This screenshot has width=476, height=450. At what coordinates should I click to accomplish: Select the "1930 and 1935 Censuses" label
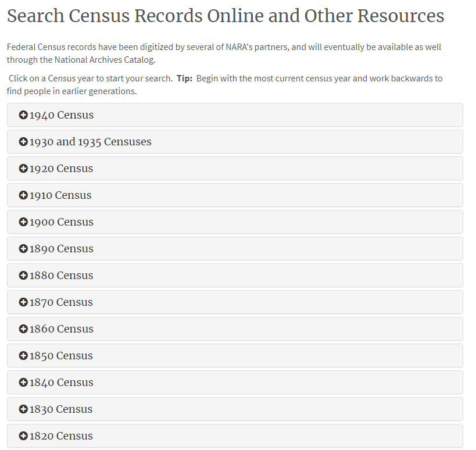(91, 142)
